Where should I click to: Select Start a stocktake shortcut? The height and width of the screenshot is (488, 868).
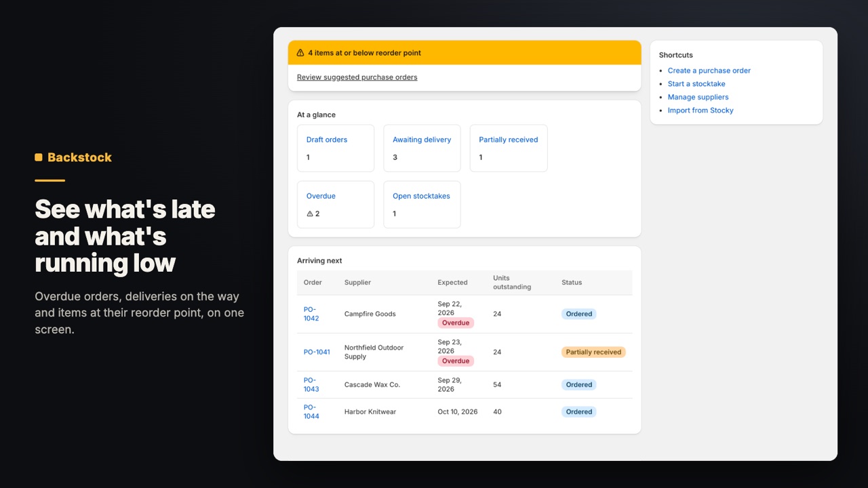(x=696, y=84)
